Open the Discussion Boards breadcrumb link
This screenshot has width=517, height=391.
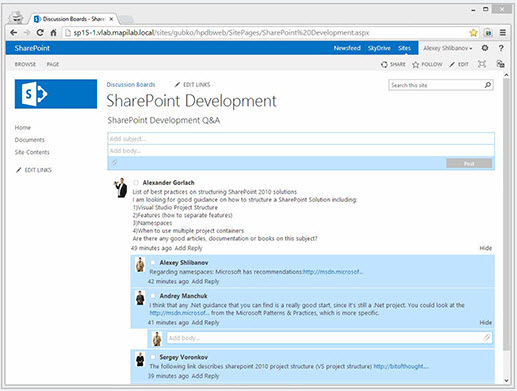point(131,85)
